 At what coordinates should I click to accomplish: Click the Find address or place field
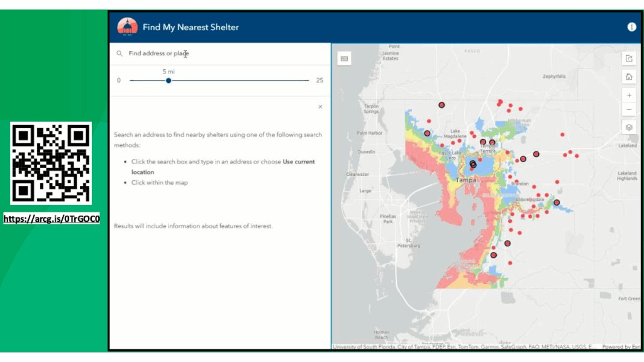pyautogui.click(x=220, y=54)
